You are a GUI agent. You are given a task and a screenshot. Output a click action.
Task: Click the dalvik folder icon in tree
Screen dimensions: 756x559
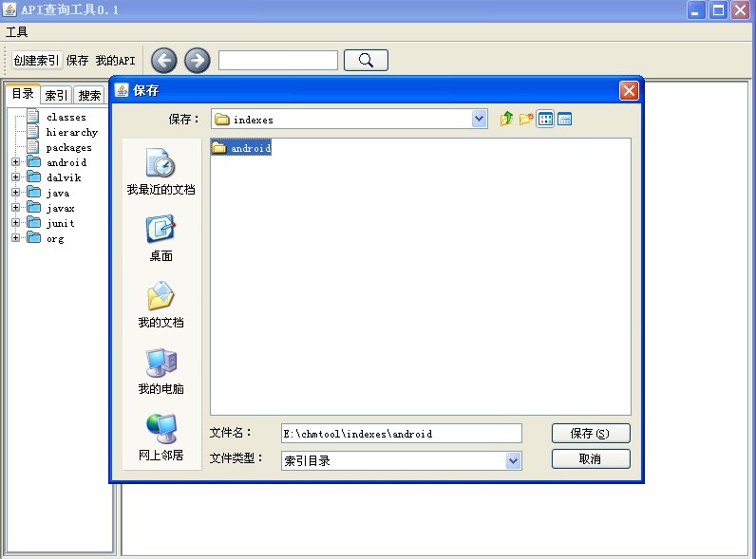[x=34, y=177]
